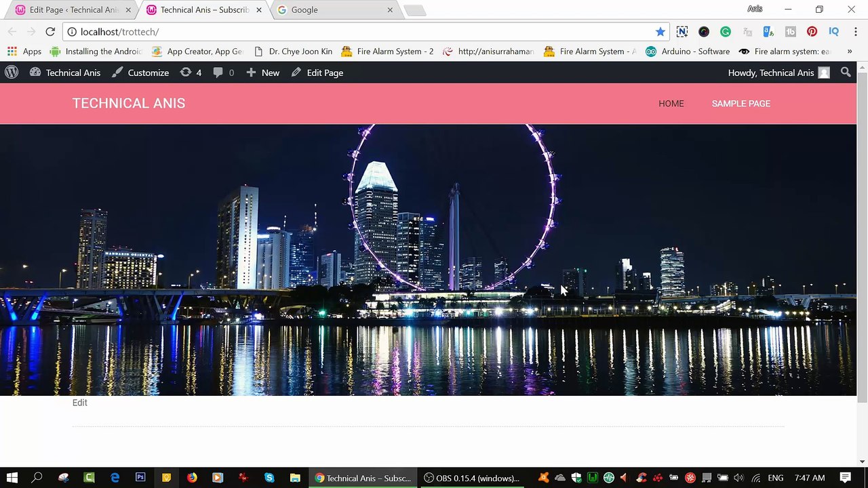Viewport: 868px width, 488px height.
Task: Click the 7:47 AM clock
Action: [810, 478]
